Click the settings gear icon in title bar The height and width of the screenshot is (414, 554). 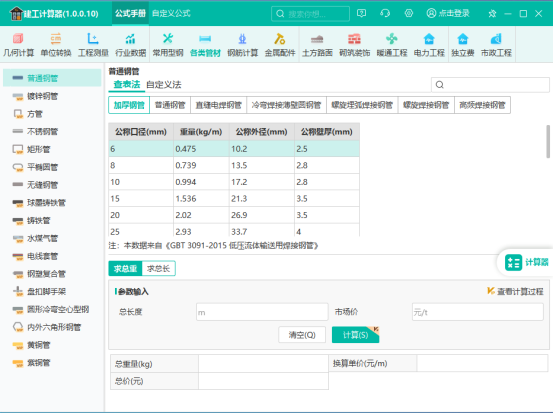point(408,13)
